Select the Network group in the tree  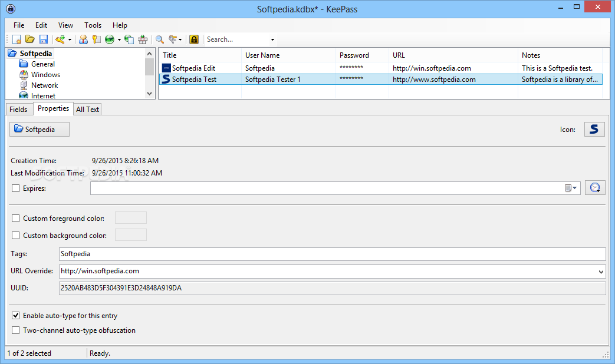(x=44, y=85)
